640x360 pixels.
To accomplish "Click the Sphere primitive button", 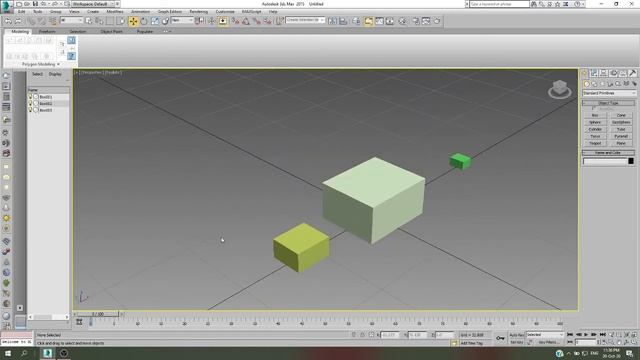I will [595, 122].
